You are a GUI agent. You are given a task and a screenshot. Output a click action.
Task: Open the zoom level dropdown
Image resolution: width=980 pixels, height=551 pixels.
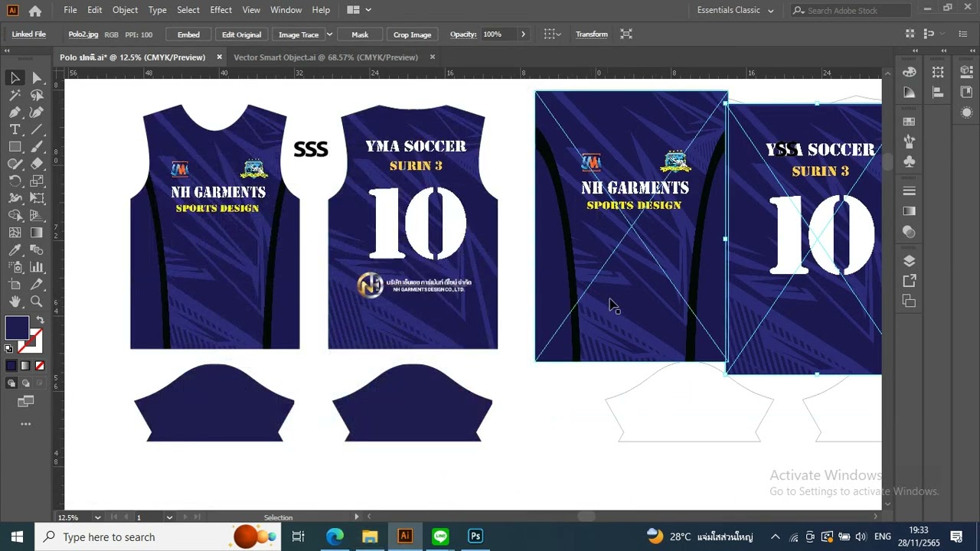click(97, 517)
